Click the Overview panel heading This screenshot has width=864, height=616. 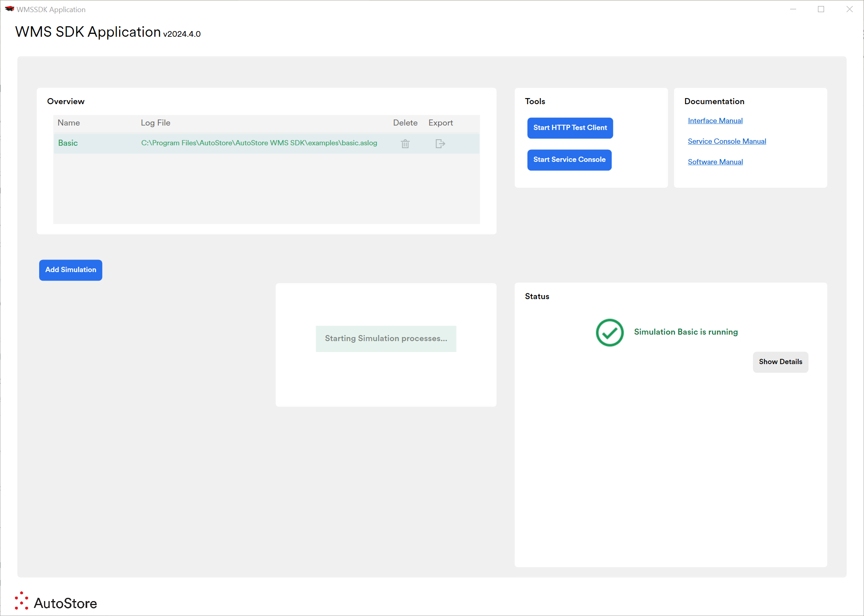(x=66, y=101)
